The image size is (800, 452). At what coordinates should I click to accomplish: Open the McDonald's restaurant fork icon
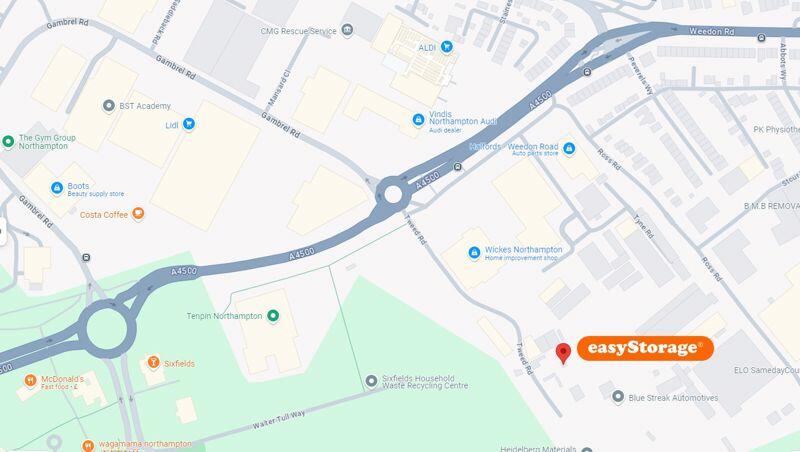point(31,381)
